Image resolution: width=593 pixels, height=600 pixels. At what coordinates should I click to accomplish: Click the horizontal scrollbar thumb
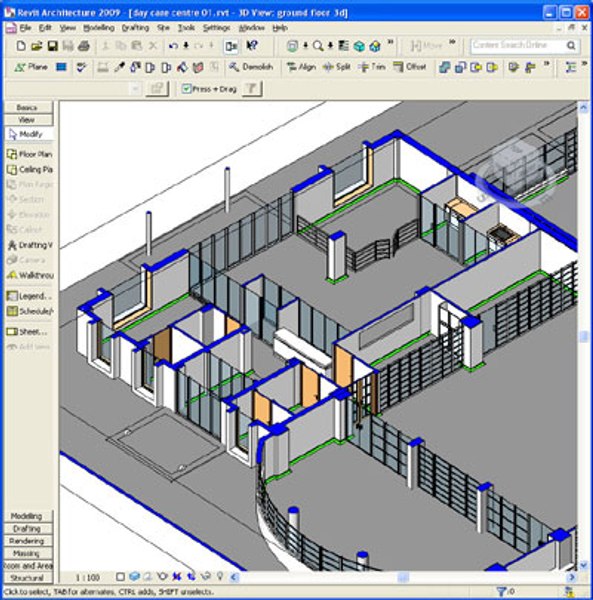tap(403, 577)
